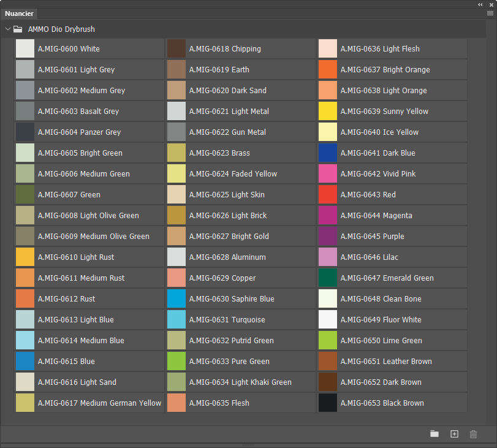Pick the A.MIG-0642 Vivid Pink swatch
497x448 pixels.
click(328, 173)
